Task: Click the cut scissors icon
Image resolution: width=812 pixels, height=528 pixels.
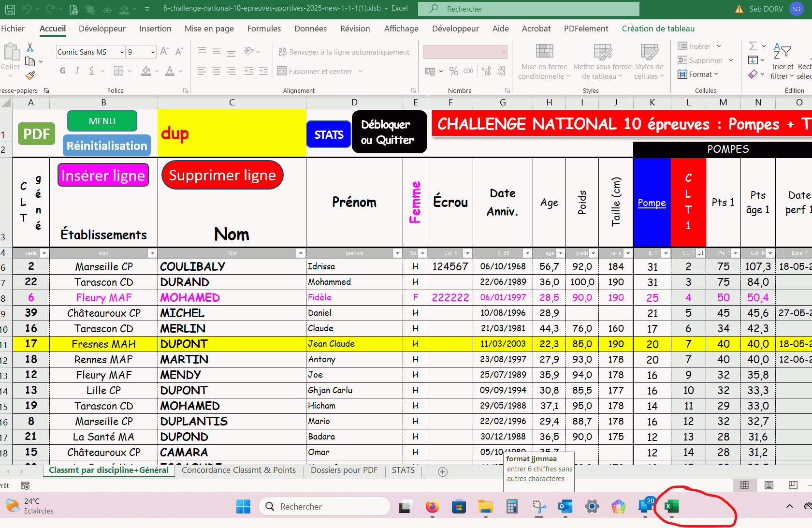Action: [30, 47]
